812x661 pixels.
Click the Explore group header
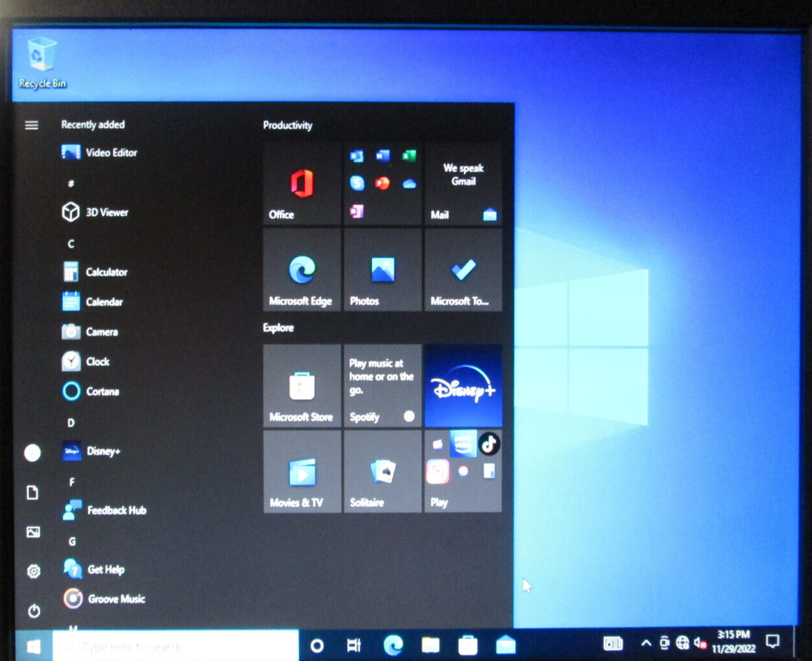coord(278,328)
